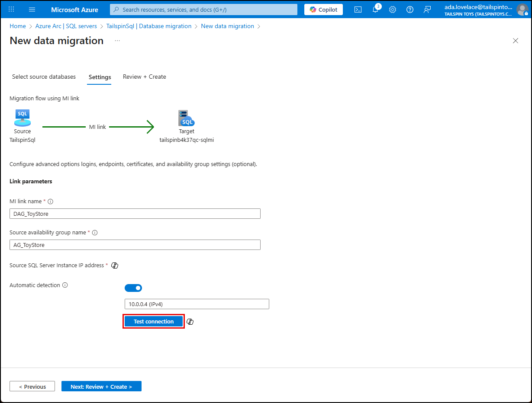Open the Azure portal hamburger menu

(32, 9)
